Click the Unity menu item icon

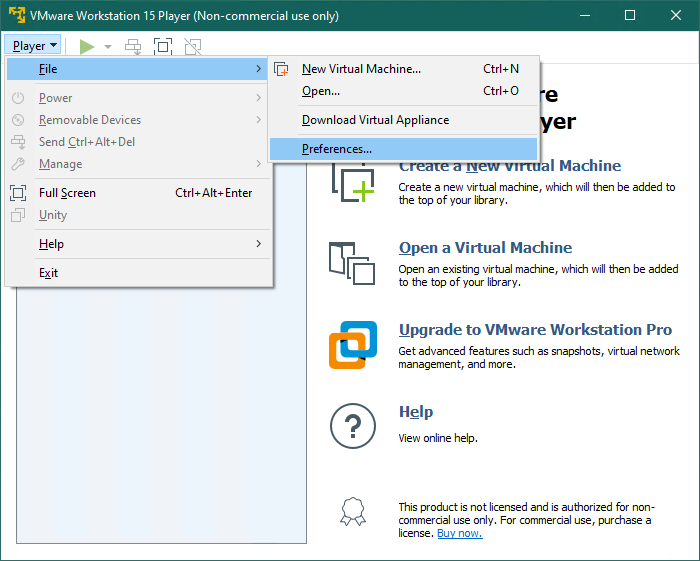click(x=18, y=215)
